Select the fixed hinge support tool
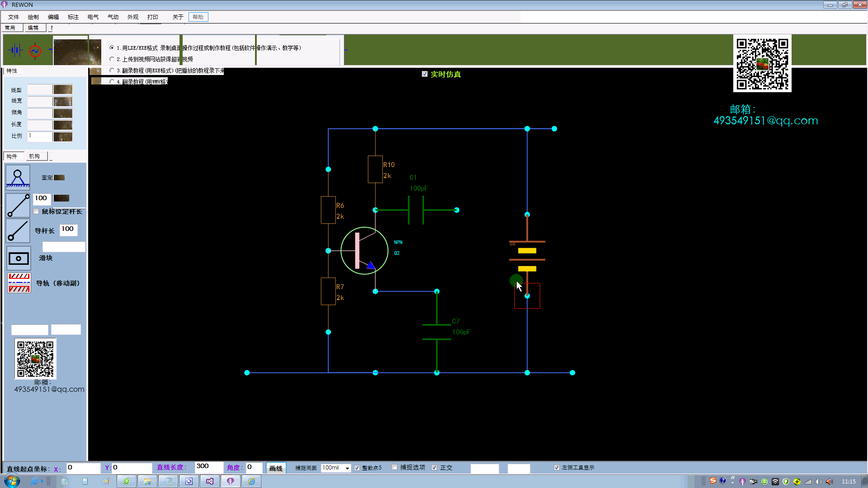This screenshot has width=868, height=488. pos(18,177)
